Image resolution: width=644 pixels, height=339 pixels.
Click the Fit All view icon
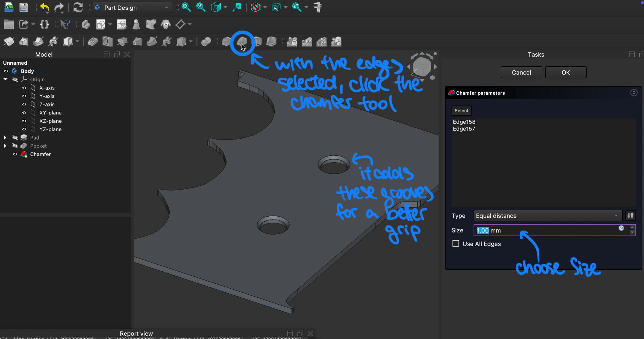(186, 7)
